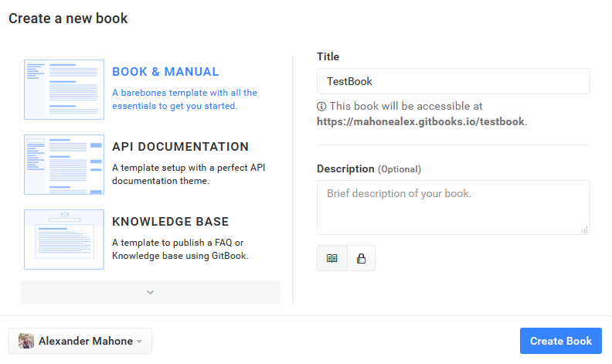The height and width of the screenshot is (364, 612).
Task: Click the Alexander Mahone avatar picture
Action: point(26,341)
